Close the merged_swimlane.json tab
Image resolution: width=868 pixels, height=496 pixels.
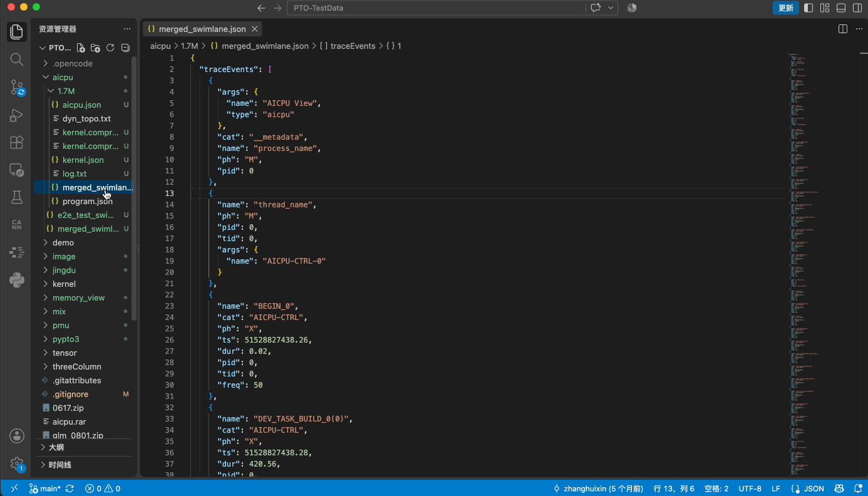255,29
